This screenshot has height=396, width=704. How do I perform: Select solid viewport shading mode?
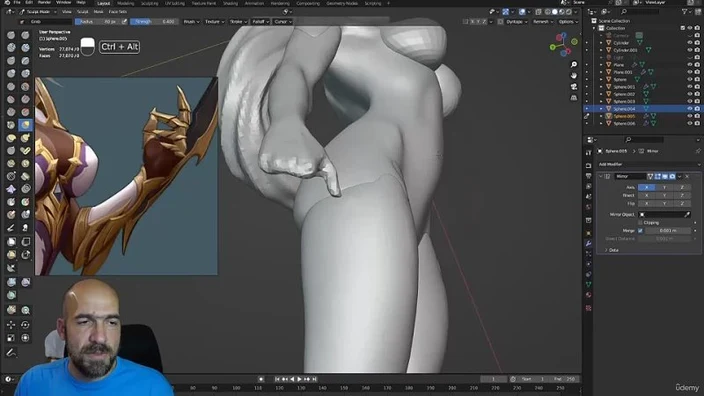555,12
